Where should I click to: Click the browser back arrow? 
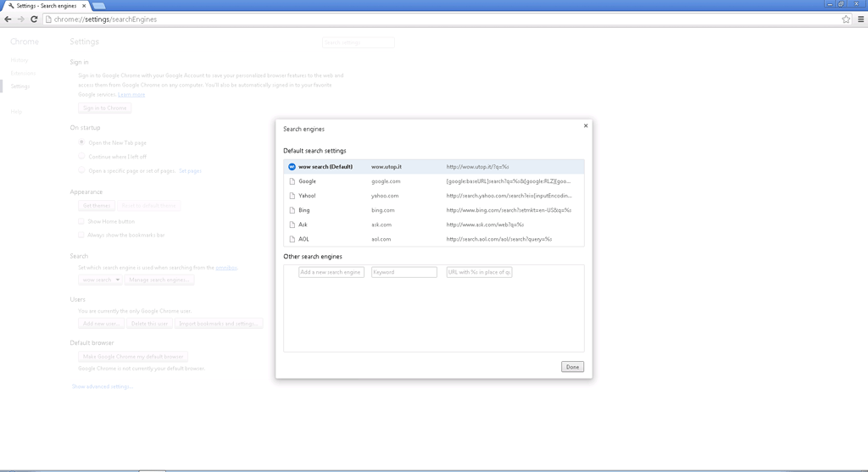8,19
